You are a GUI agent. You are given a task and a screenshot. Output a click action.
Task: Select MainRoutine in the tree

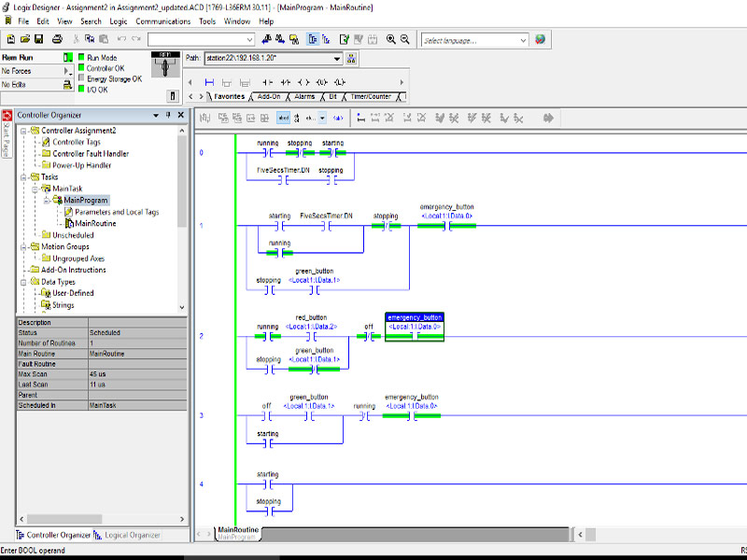(95, 223)
